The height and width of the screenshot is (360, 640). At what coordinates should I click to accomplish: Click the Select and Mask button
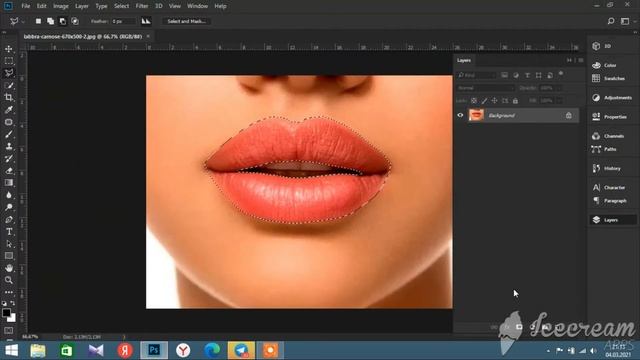(187, 21)
